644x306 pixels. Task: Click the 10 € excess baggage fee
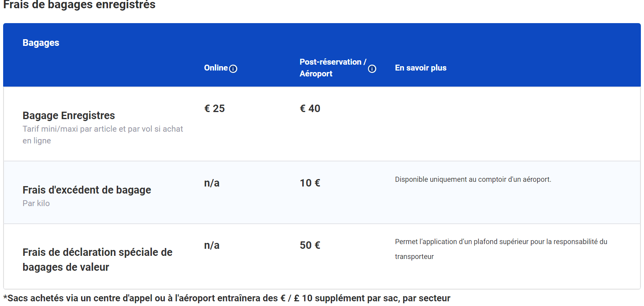point(310,183)
